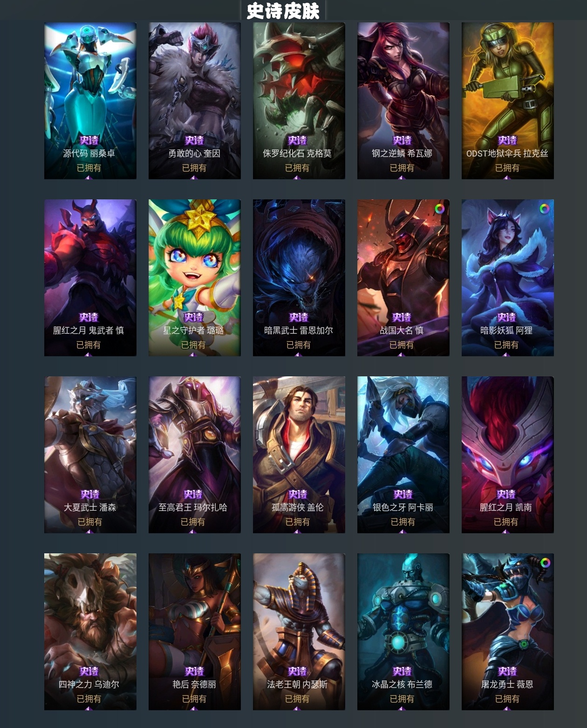587x728 pixels.
Task: Click the 法老王朝 内瑟斯 skin name
Action: tap(297, 684)
